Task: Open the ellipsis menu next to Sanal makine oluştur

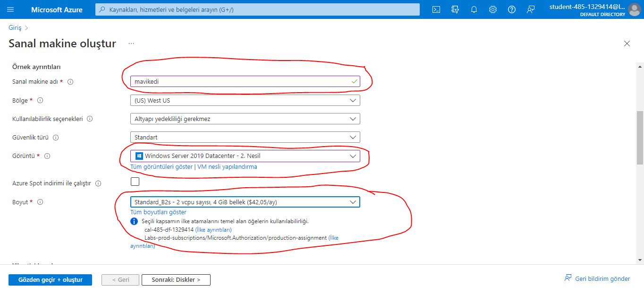Action: pos(131,44)
